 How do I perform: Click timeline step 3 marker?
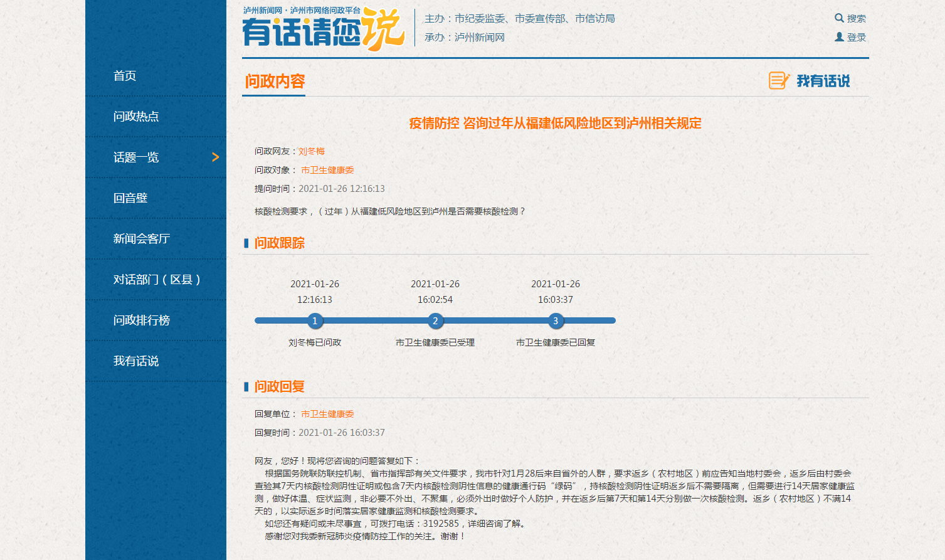click(x=556, y=321)
